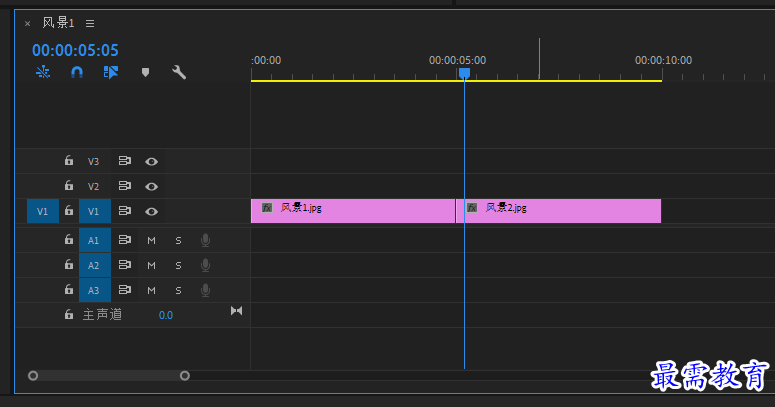Open the 风景1 panel menu

[x=90, y=23]
